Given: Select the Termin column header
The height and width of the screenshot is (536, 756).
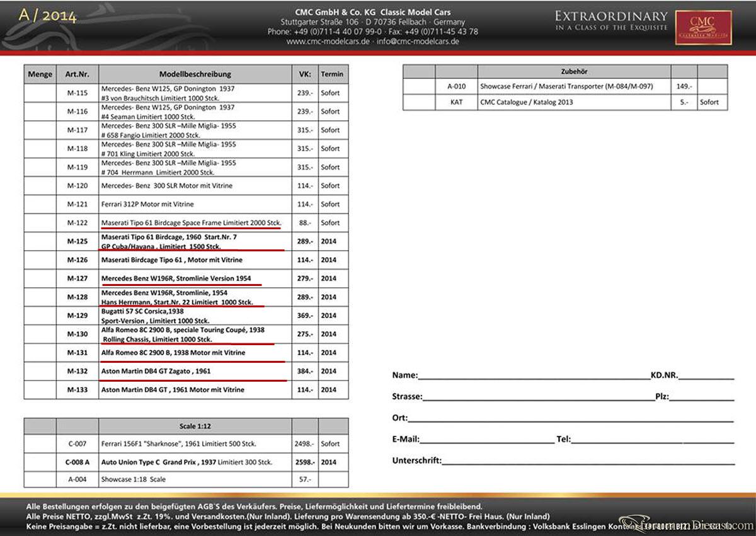Looking at the screenshot, I should (333, 74).
